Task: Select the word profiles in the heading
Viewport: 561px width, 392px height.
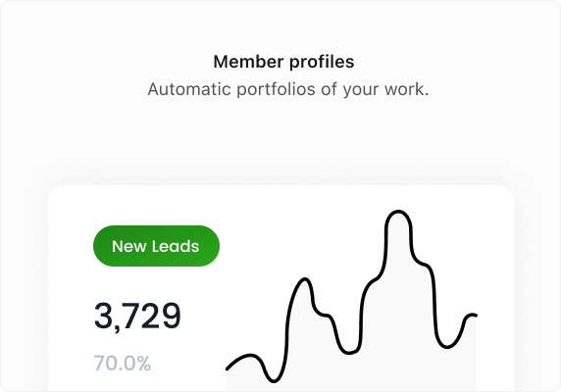Action: [x=322, y=62]
